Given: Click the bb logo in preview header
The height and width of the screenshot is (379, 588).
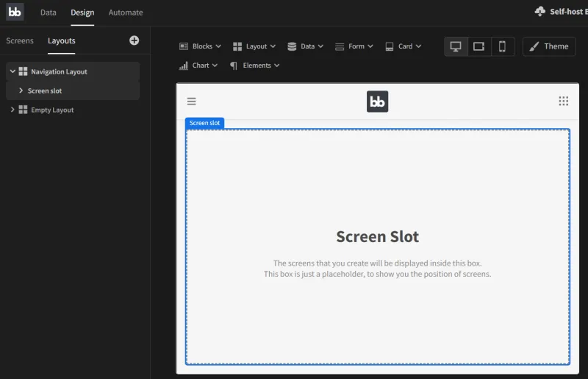Looking at the screenshot, I should coord(377,102).
